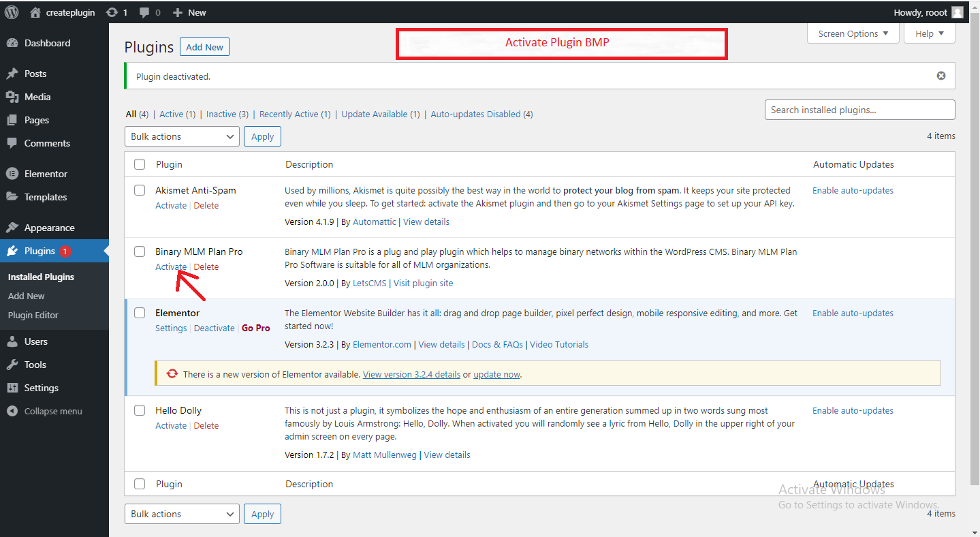Expand the Help dropdown tab

[x=929, y=33]
